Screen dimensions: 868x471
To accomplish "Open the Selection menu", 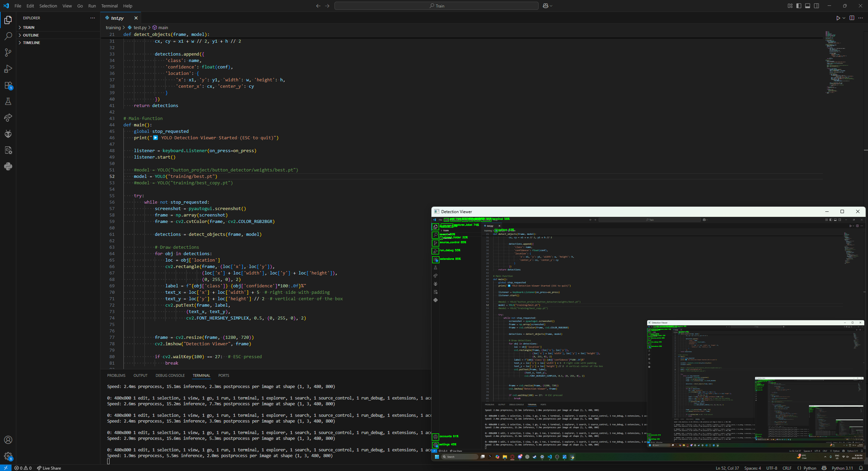I will (x=48, y=6).
